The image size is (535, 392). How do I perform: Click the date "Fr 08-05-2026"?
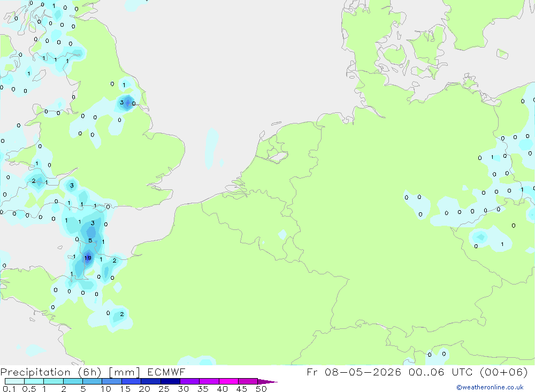click(354, 372)
